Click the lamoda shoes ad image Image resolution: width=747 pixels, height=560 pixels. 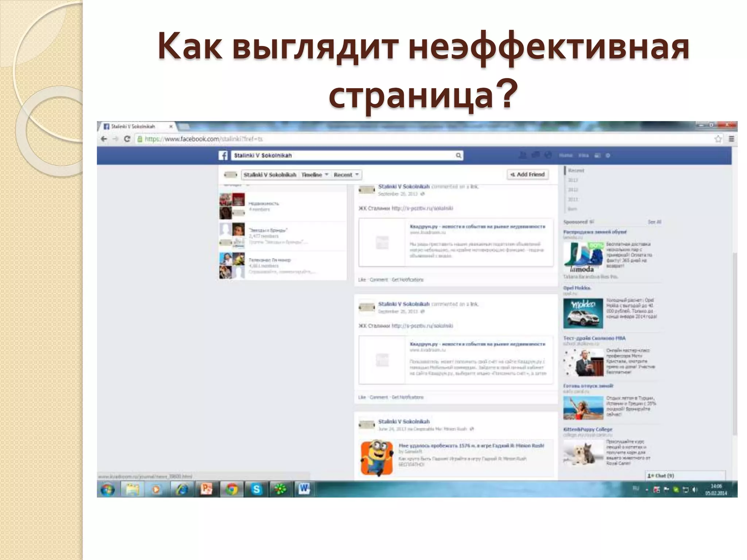tap(583, 257)
